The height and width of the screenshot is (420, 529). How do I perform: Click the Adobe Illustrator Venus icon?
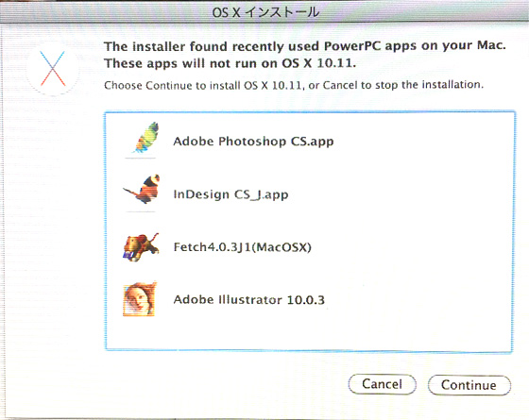click(140, 299)
